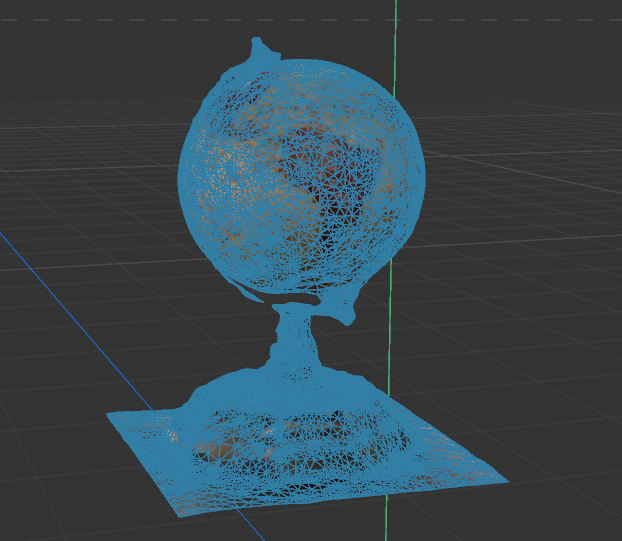Select the knob on top of the globe
This screenshot has width=622, height=541.
coord(260,45)
